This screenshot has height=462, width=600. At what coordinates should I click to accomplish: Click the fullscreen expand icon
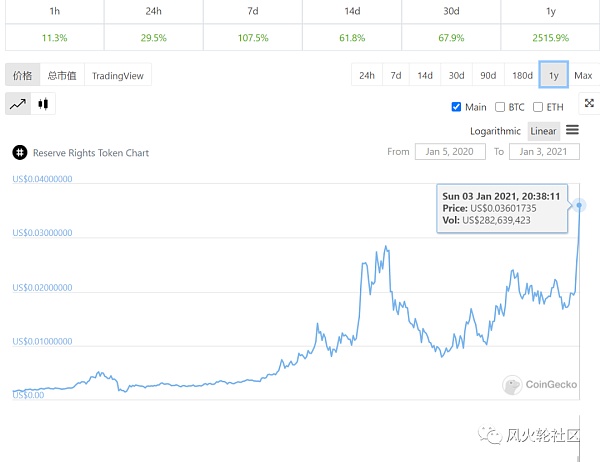coord(589,103)
